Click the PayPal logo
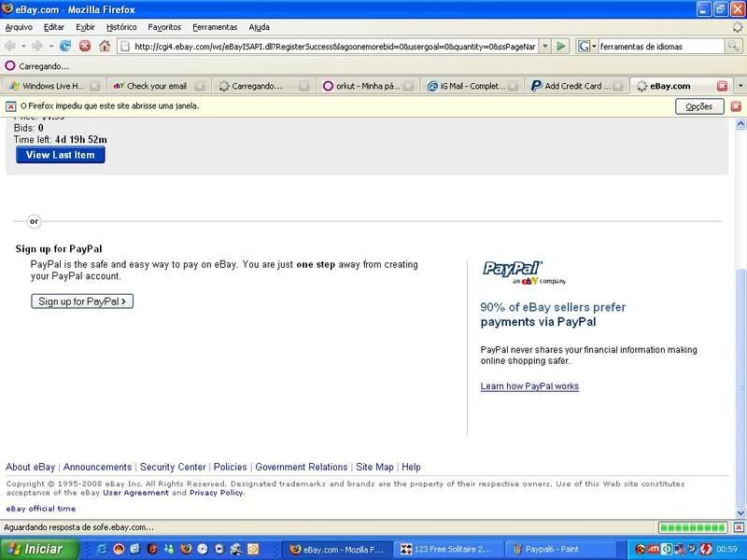 (x=524, y=273)
